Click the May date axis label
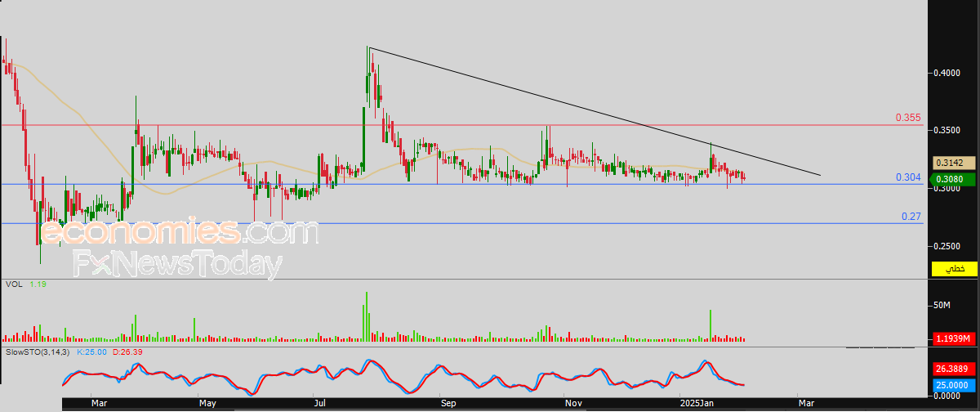The image size is (980, 412). click(x=207, y=404)
